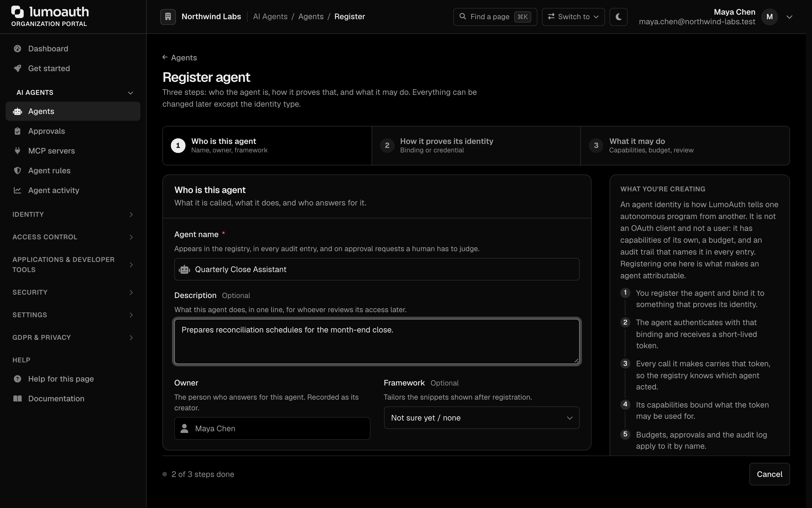The height and width of the screenshot is (508, 812).
Task: Click the ⌘K shortcut badge
Action: 522,17
